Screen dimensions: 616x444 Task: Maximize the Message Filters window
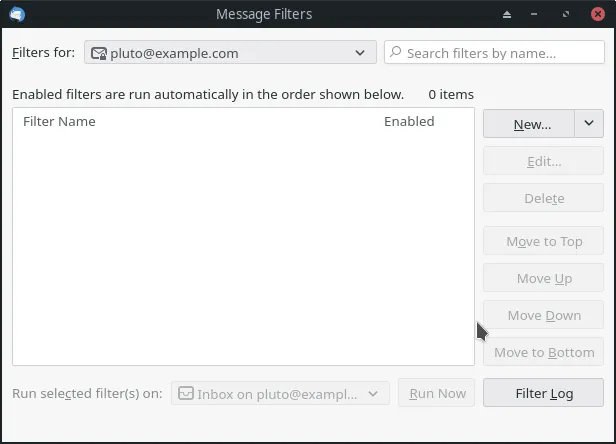(x=567, y=14)
